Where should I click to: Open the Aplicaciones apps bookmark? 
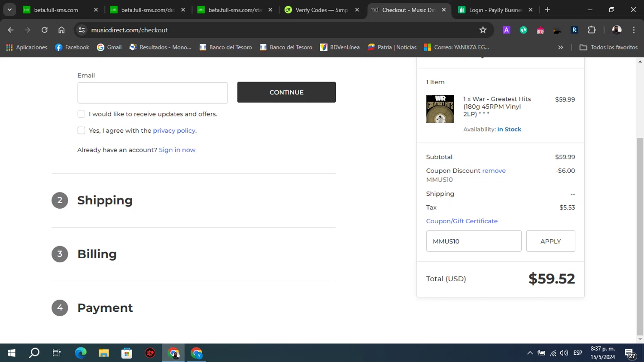pos(27,47)
